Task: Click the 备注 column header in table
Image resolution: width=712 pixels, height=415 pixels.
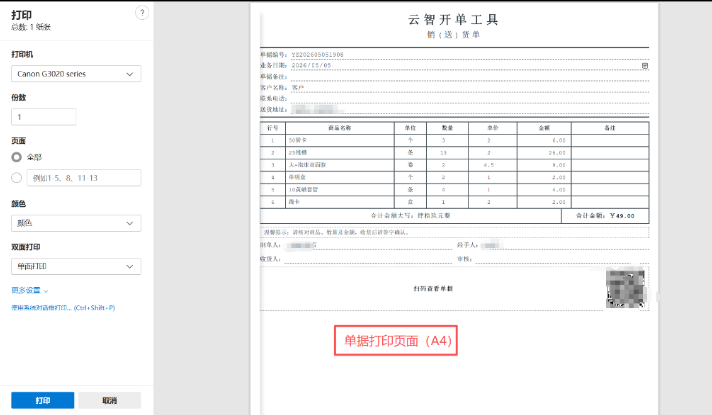Action: coord(610,128)
